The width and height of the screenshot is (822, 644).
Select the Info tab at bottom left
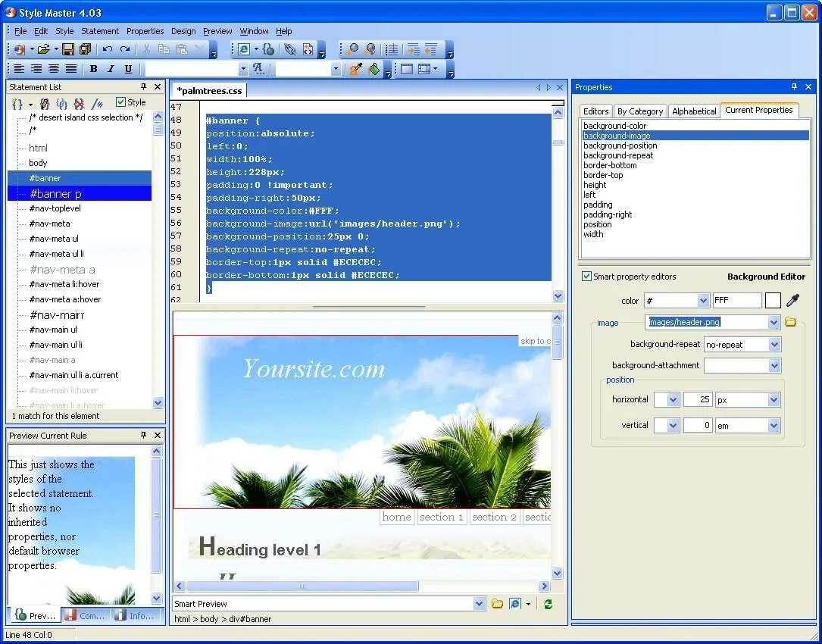coord(135,615)
